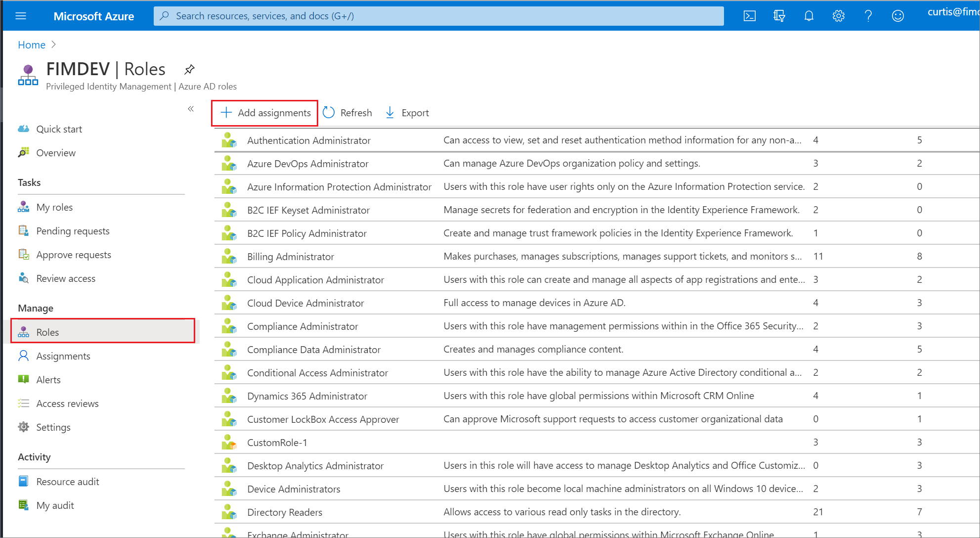This screenshot has height=538, width=980.
Task: Select Quick start in sidebar
Action: click(x=60, y=129)
